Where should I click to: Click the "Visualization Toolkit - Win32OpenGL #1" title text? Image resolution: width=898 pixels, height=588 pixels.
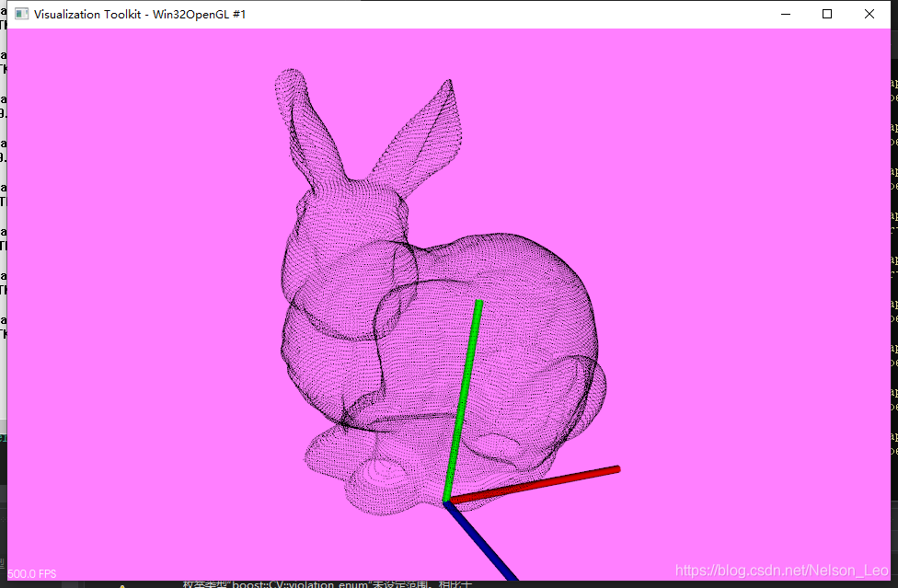(x=140, y=15)
